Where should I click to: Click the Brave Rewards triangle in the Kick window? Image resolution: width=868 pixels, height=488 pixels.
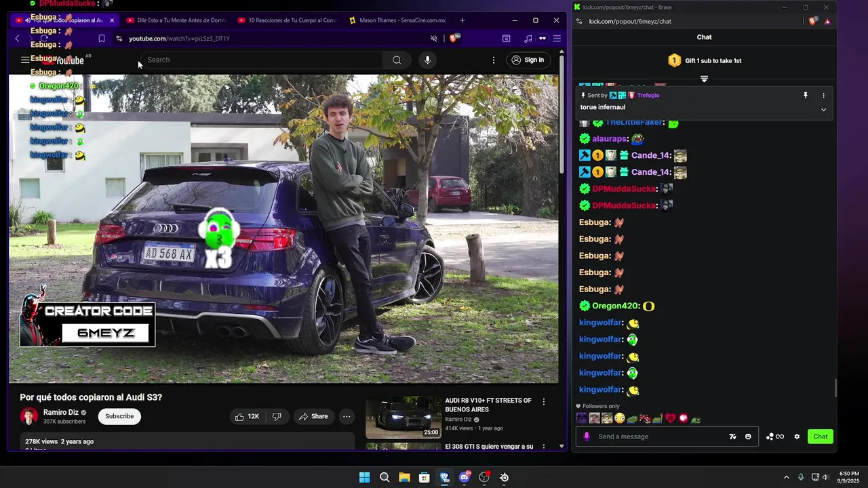[827, 21]
